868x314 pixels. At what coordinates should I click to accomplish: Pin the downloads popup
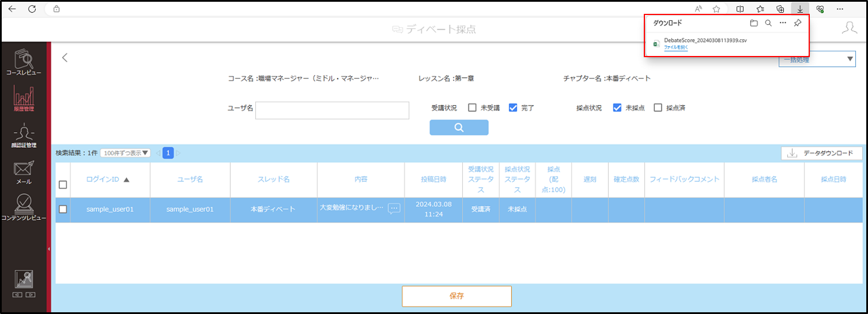(x=798, y=23)
